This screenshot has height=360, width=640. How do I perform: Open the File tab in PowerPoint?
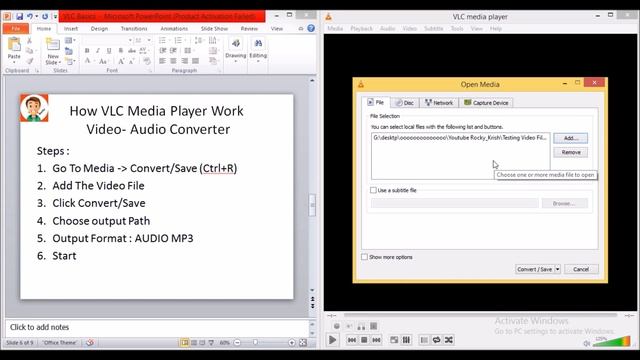(16, 28)
